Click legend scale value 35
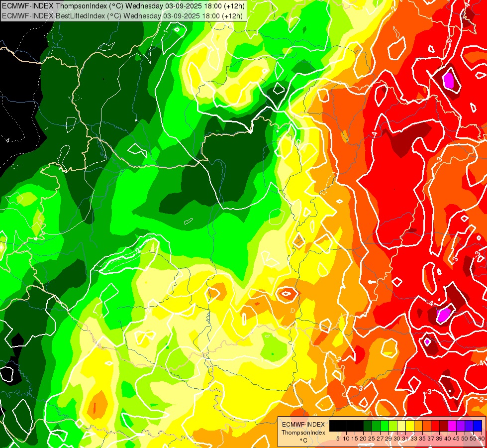 coord(422,439)
